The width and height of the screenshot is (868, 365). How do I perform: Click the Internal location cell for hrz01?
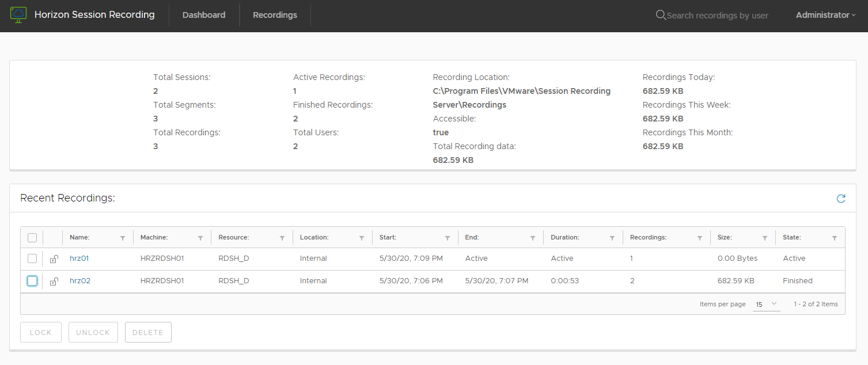coord(313,258)
